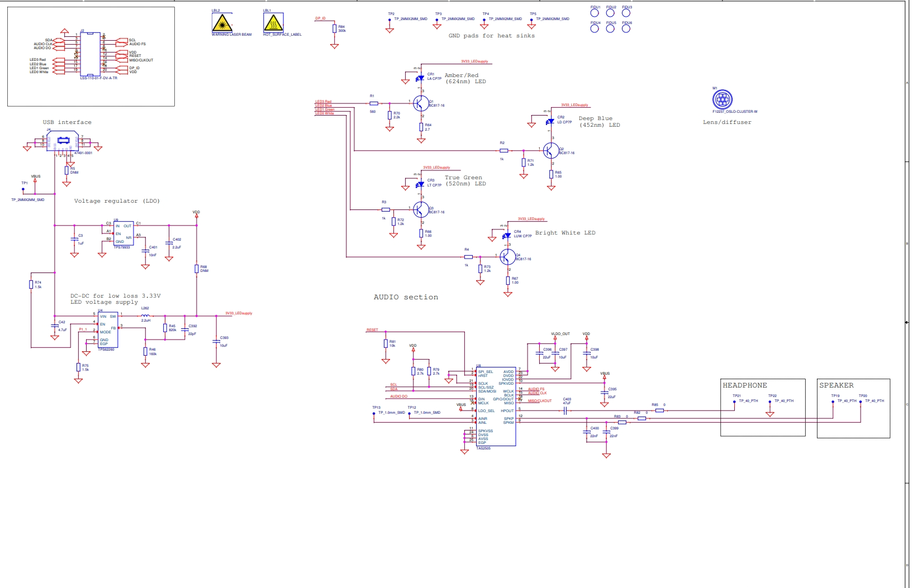Select the M1 lens cluster symbol

(722, 100)
